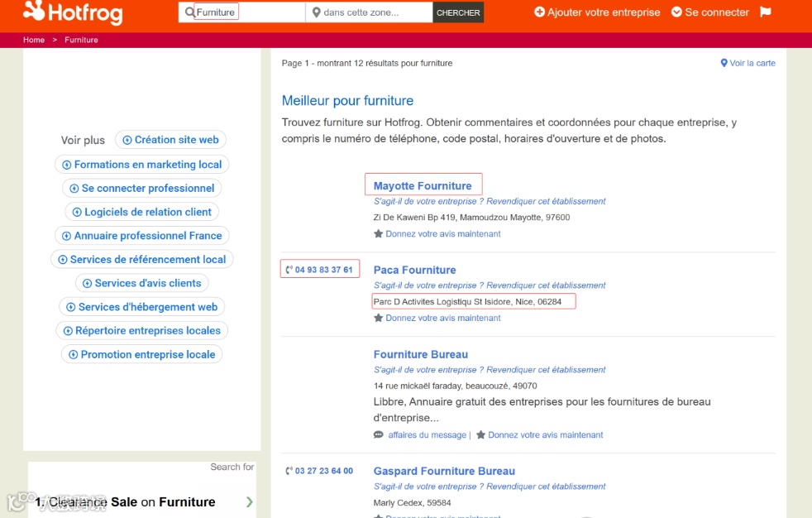The width and height of the screenshot is (812, 518).
Task: Open Voir la carte map link
Action: click(x=748, y=63)
